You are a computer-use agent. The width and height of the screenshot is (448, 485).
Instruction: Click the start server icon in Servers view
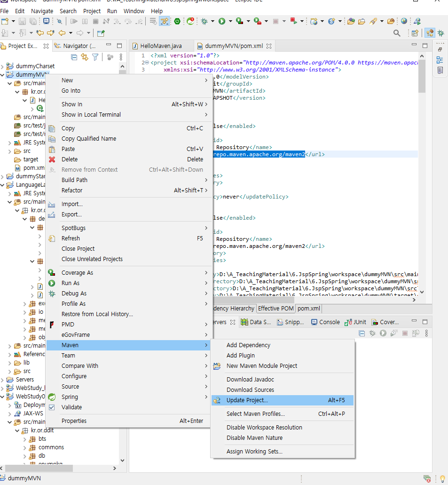383,333
